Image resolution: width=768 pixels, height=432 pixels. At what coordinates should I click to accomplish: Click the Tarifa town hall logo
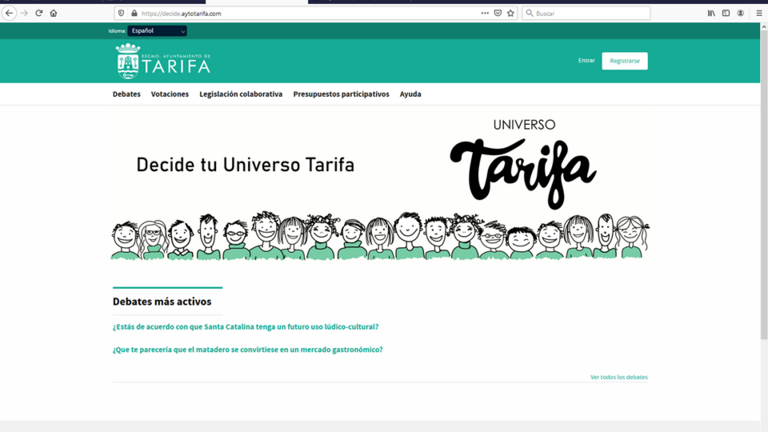(163, 61)
